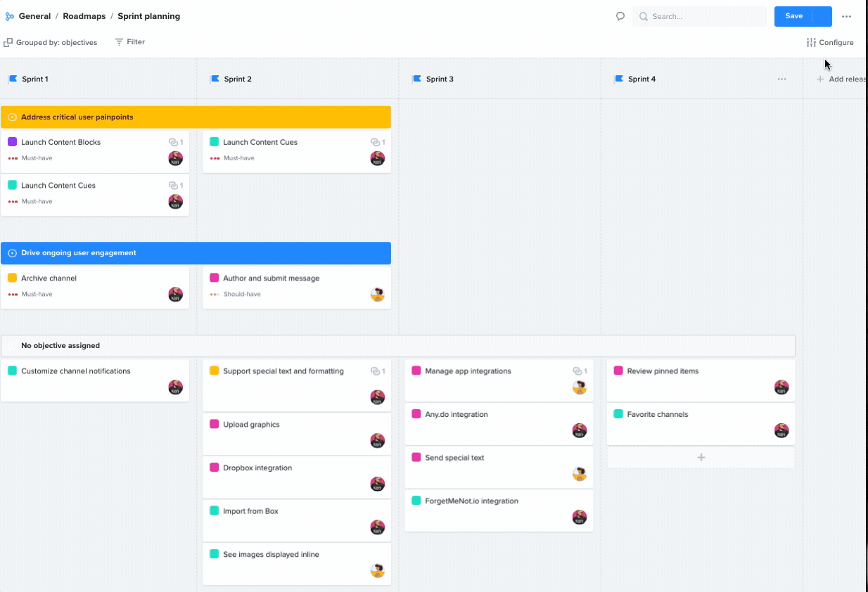This screenshot has width=868, height=592.
Task: Open the top-right ellipsis menu
Action: tap(848, 15)
